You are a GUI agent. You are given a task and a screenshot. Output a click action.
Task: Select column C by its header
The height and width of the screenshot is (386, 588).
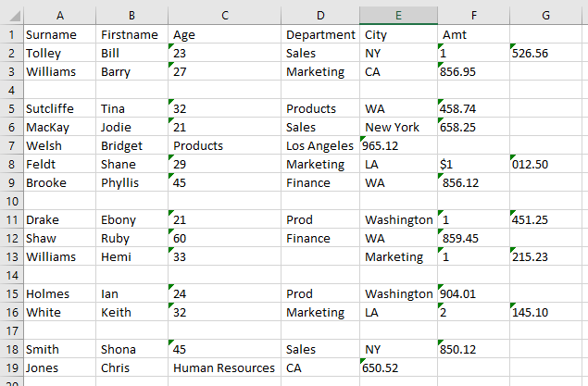pyautogui.click(x=225, y=15)
